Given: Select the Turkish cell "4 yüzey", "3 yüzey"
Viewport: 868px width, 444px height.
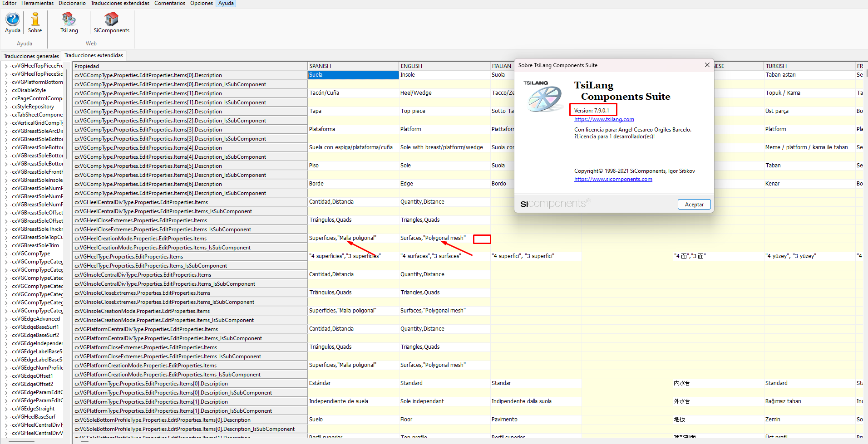Looking at the screenshot, I should pos(809,256).
